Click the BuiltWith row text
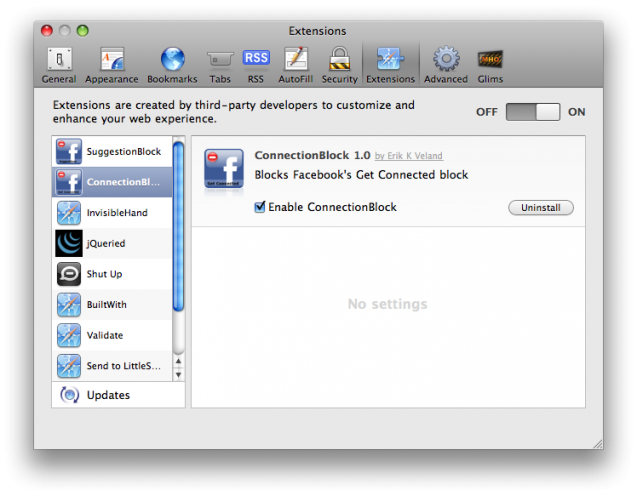The image size is (637, 496). [106, 305]
